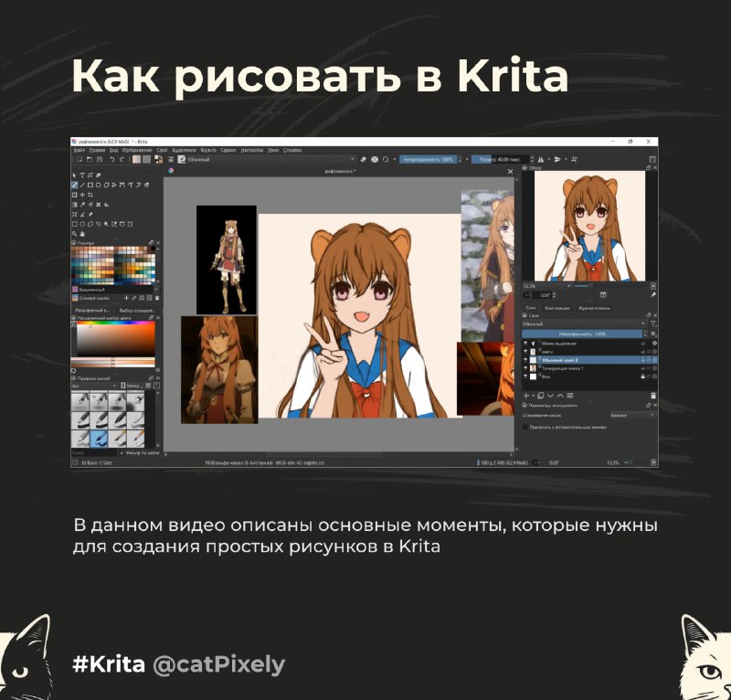Open the layer blending mode dropdown
The image size is (731, 700).
pos(584,324)
